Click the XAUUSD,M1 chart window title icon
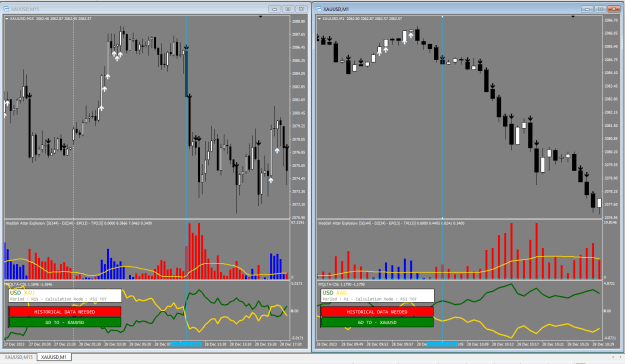Screen dimensions: 625x364 click(318, 8)
